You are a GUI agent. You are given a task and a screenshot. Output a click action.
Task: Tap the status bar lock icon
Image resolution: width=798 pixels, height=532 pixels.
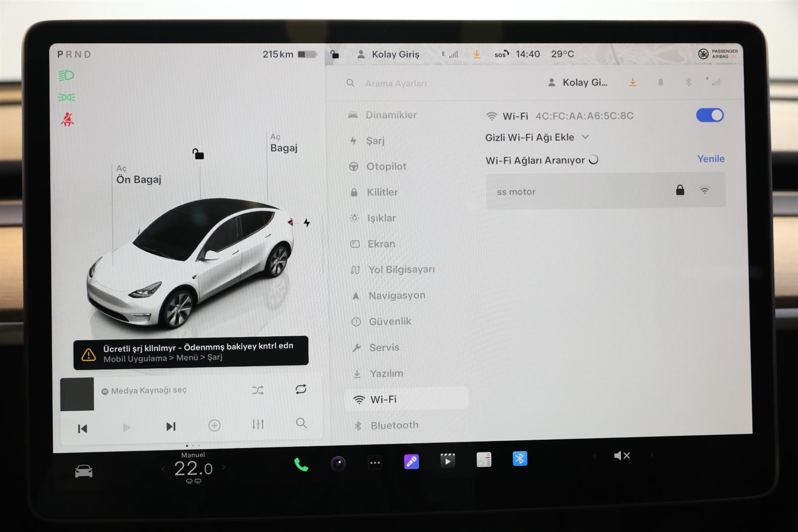coord(334,54)
